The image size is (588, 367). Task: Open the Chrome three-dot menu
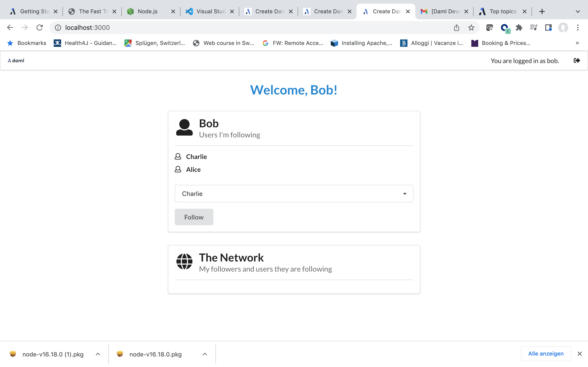pyautogui.click(x=578, y=28)
